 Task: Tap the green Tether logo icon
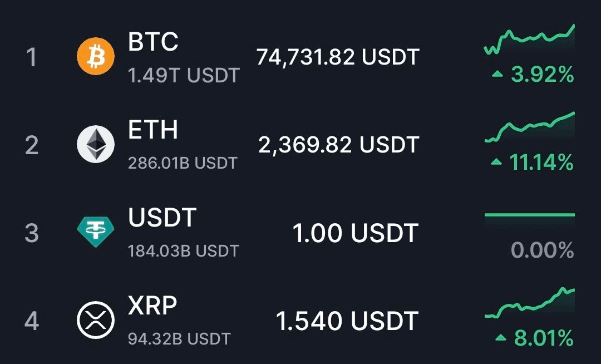point(95,232)
